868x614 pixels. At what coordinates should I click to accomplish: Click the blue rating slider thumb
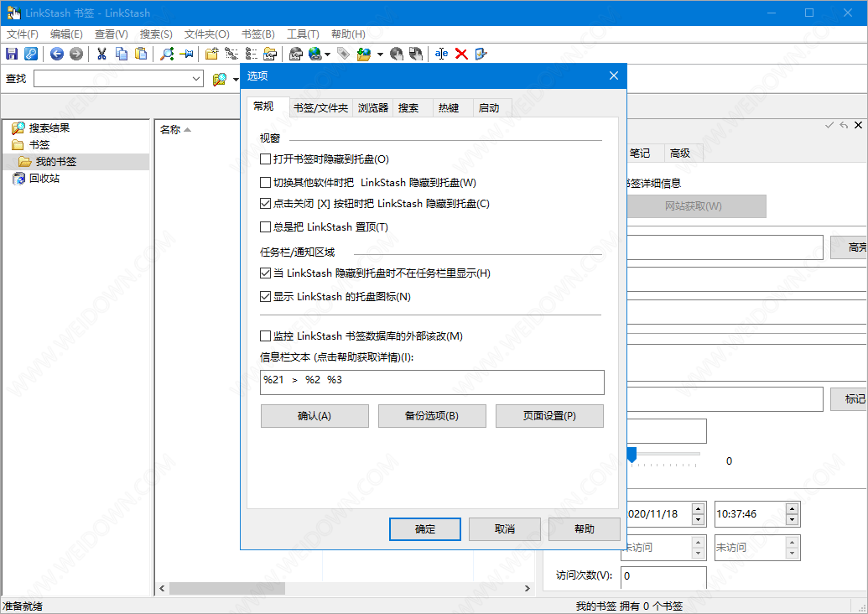[632, 455]
